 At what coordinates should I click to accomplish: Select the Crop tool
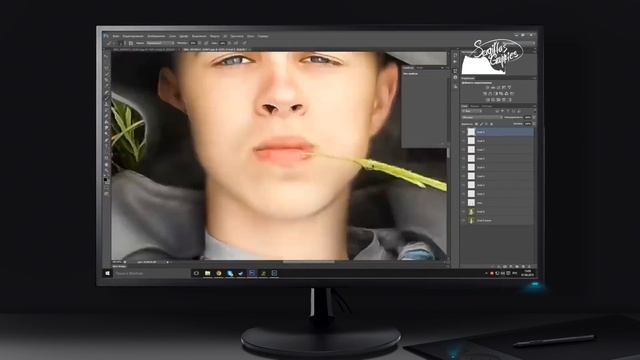click(x=106, y=80)
